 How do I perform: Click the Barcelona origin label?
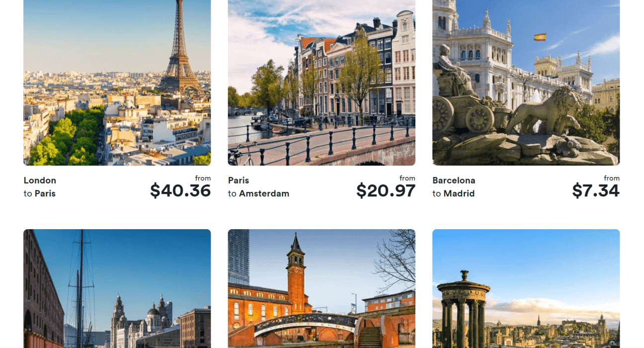[454, 180]
